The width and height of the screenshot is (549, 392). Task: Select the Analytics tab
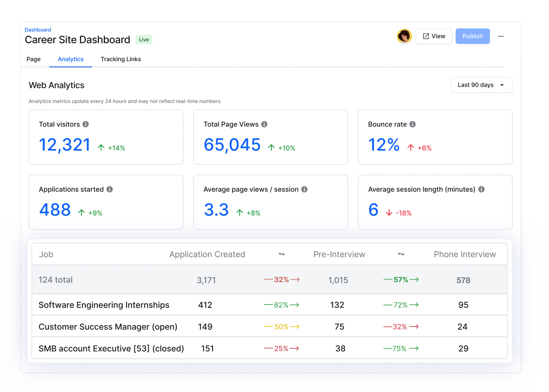coord(71,59)
